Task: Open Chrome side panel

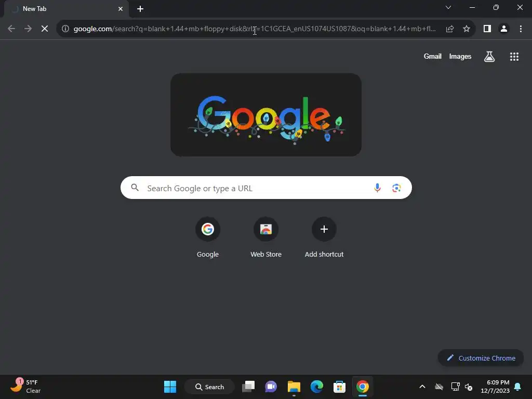Action: tap(487, 29)
